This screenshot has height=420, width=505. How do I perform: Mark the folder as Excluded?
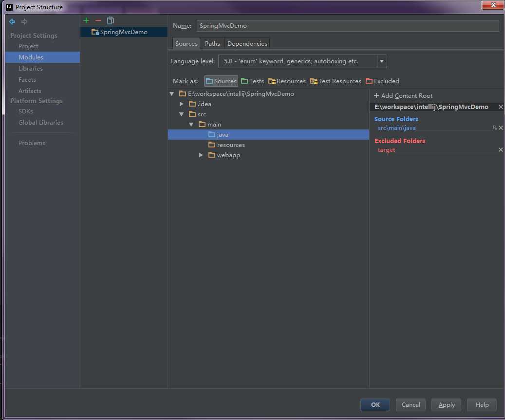pyautogui.click(x=383, y=81)
